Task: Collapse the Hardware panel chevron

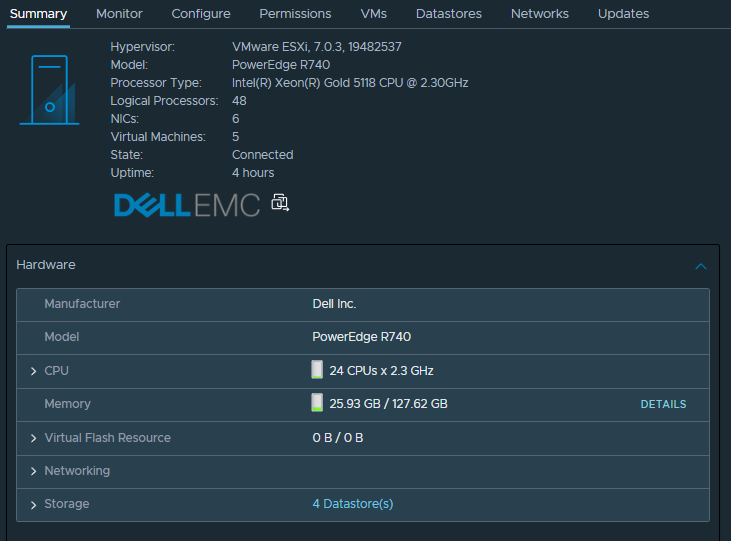Action: 701,266
